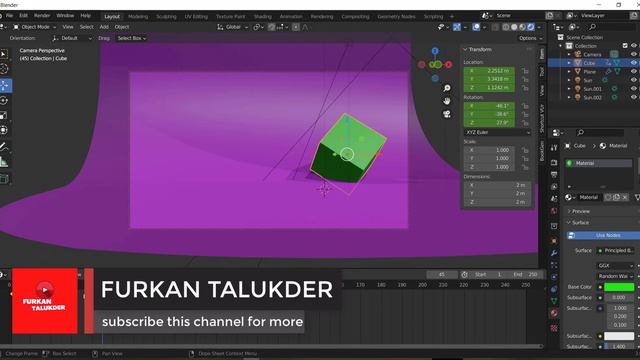Click the viewport zoom magnifier icon
The image size is (640, 360).
[447, 88]
